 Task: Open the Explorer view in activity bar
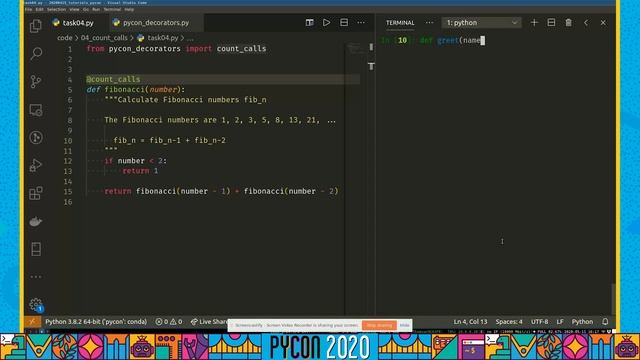point(36,26)
